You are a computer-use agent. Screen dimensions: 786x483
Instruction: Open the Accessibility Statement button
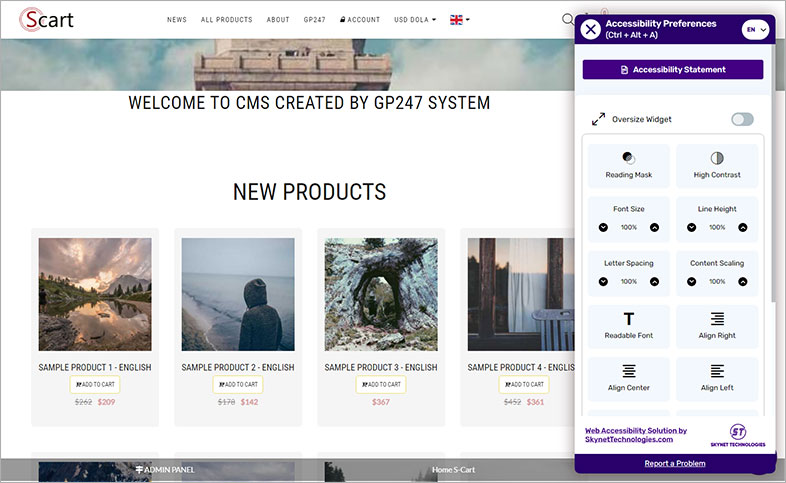[672, 70]
